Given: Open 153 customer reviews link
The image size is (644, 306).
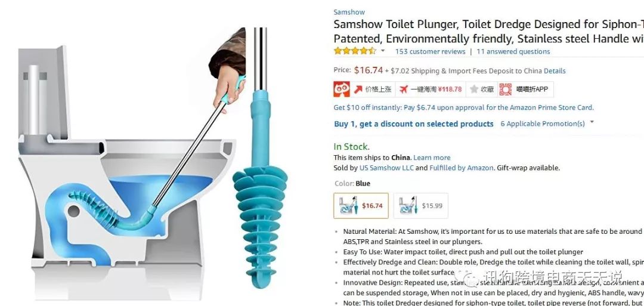Looking at the screenshot, I should point(430,51).
